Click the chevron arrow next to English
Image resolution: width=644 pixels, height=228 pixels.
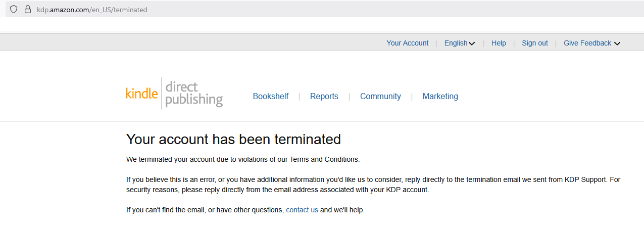pyautogui.click(x=472, y=43)
